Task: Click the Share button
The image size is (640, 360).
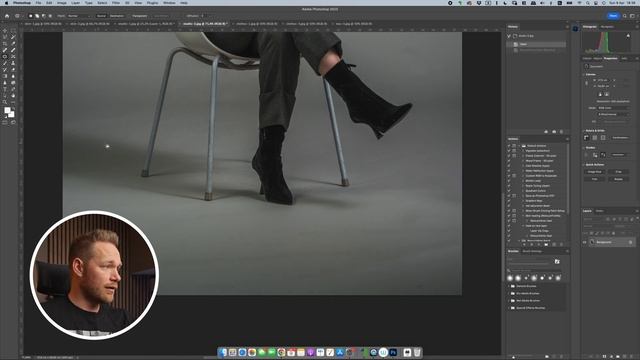Action: (x=613, y=16)
